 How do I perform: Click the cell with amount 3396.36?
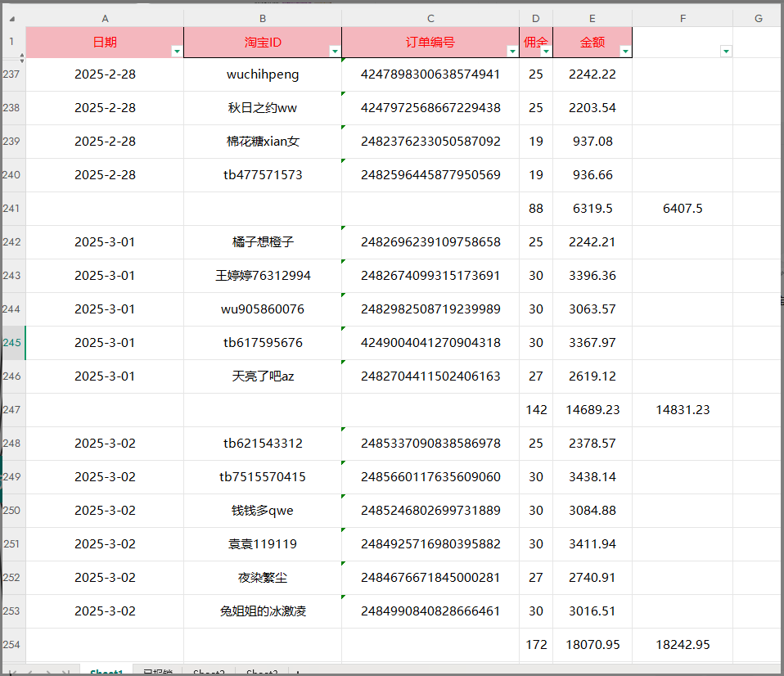[x=593, y=276]
